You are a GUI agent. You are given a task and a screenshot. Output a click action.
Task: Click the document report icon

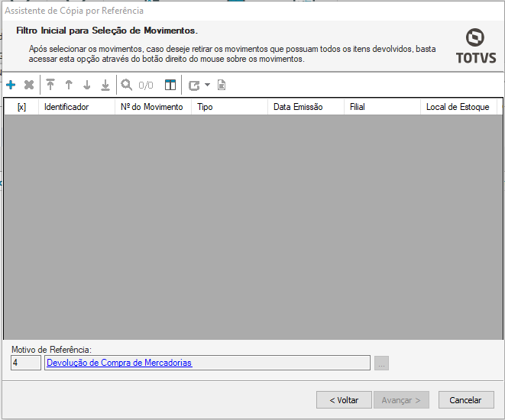[222, 85]
